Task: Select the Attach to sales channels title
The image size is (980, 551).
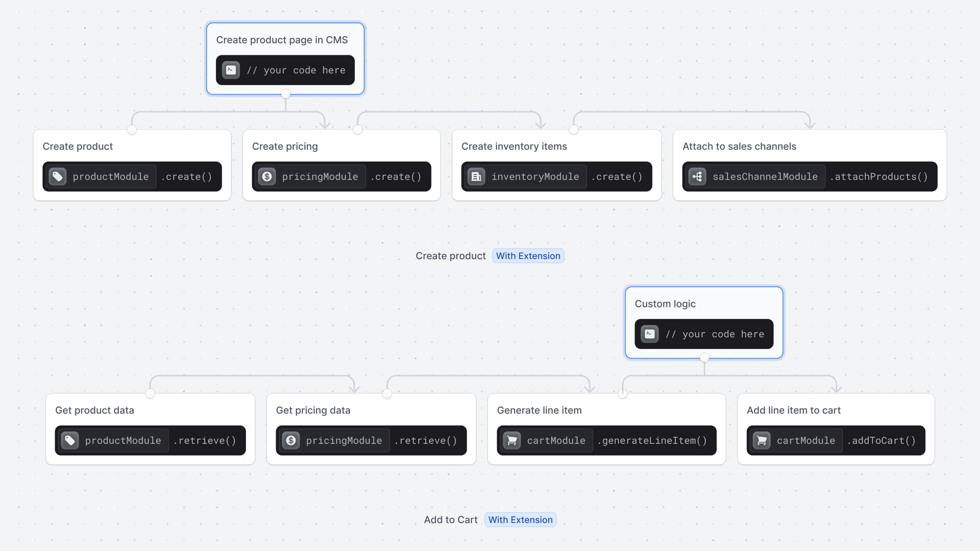Action: tap(739, 146)
